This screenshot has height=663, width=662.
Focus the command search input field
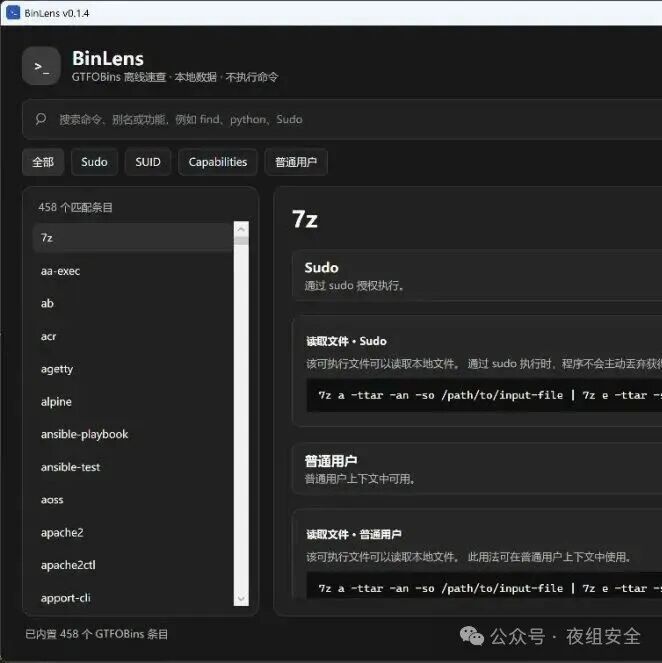(x=342, y=119)
